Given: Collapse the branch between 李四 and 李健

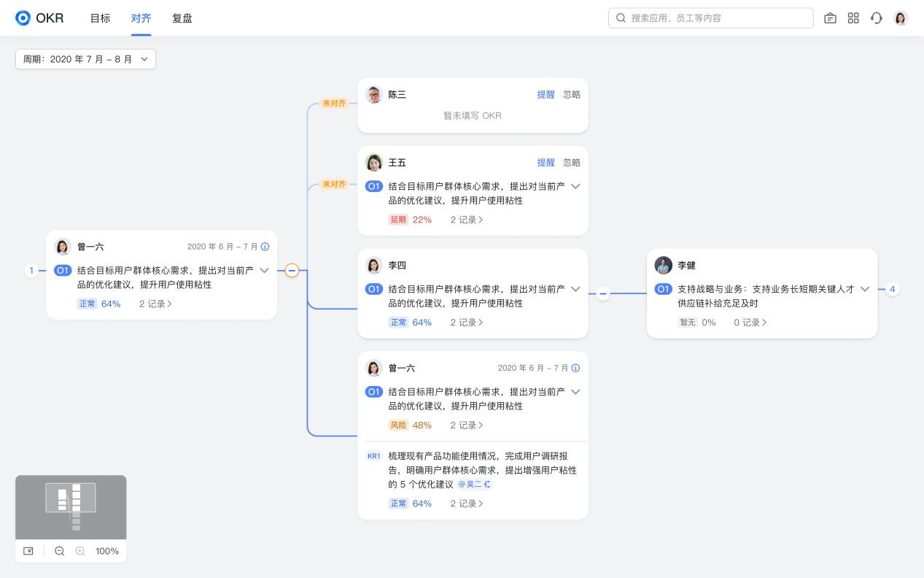Looking at the screenshot, I should (602, 293).
